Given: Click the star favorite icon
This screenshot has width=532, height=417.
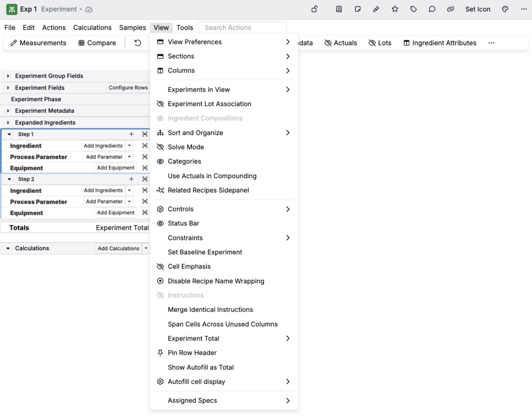Looking at the screenshot, I should click(x=395, y=9).
